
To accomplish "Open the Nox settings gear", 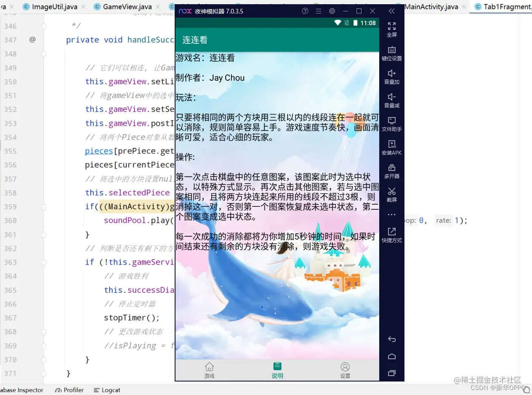I will 332,11.
